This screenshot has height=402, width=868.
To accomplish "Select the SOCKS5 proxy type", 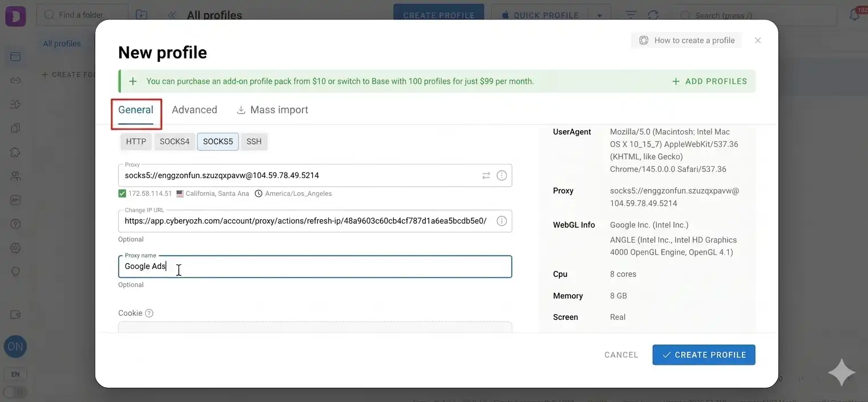I will [x=218, y=142].
